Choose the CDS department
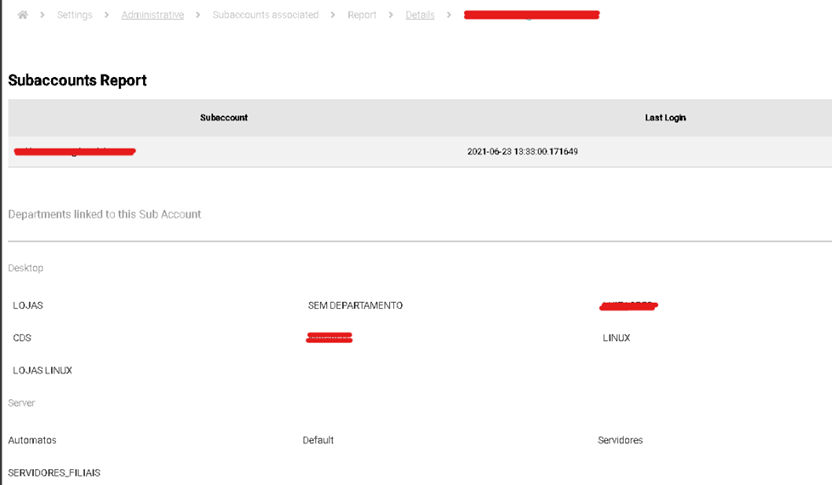Viewport: 832px width, 485px height. [x=22, y=338]
